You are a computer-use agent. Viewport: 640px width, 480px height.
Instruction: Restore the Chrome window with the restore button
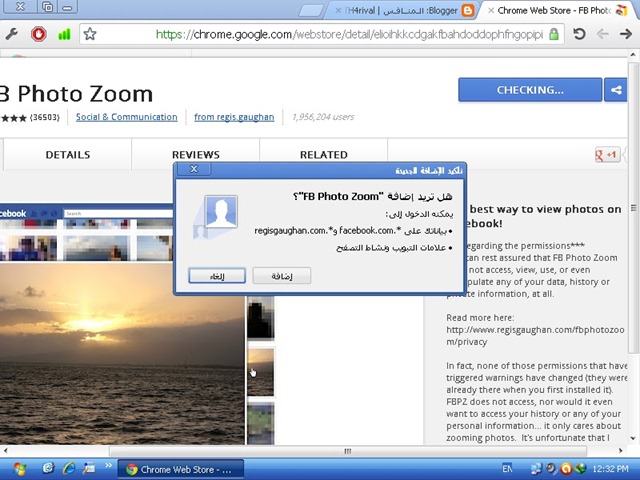pyautogui.click(x=47, y=7)
